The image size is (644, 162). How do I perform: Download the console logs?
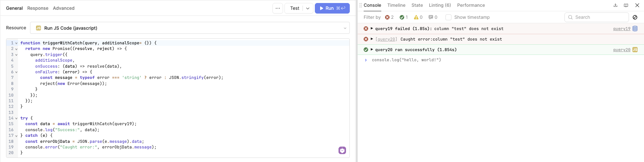(615, 5)
